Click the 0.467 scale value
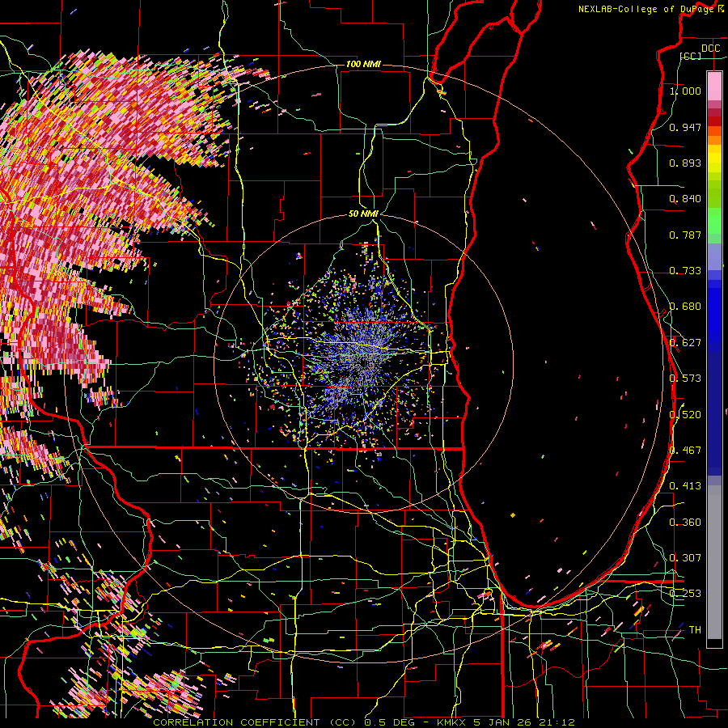Screen dimensions: 728x728 pos(685,451)
